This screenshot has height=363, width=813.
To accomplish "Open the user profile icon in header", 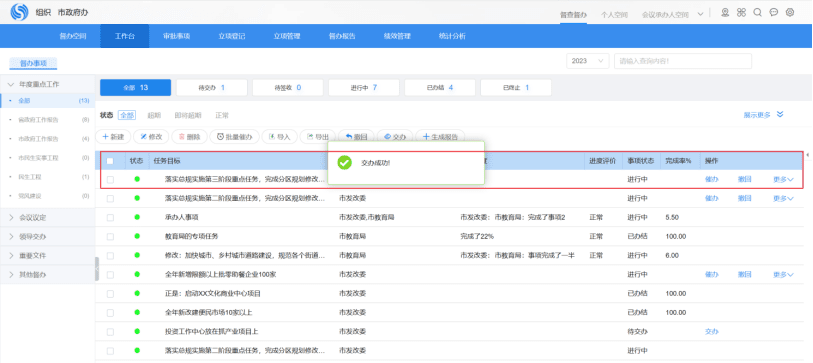I will click(725, 12).
